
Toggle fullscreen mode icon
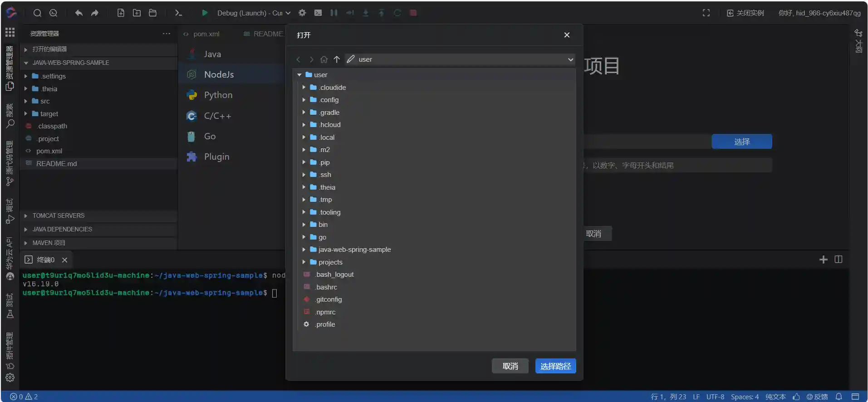pos(706,13)
